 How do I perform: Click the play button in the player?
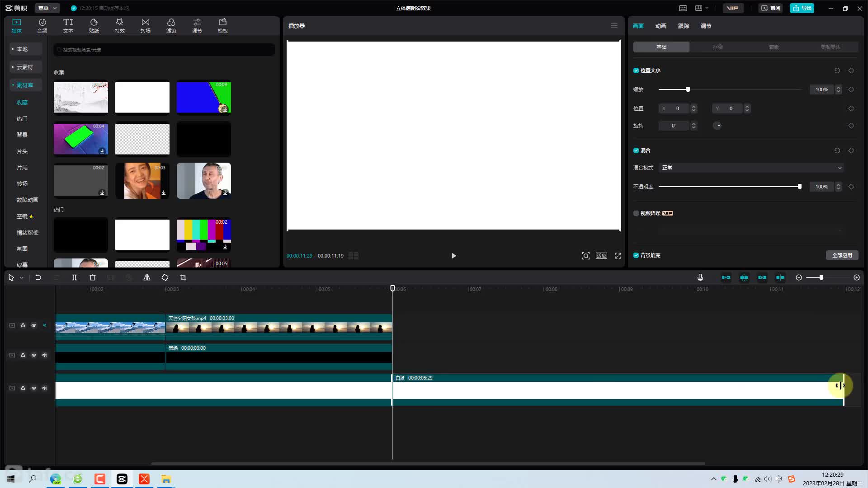click(453, 256)
